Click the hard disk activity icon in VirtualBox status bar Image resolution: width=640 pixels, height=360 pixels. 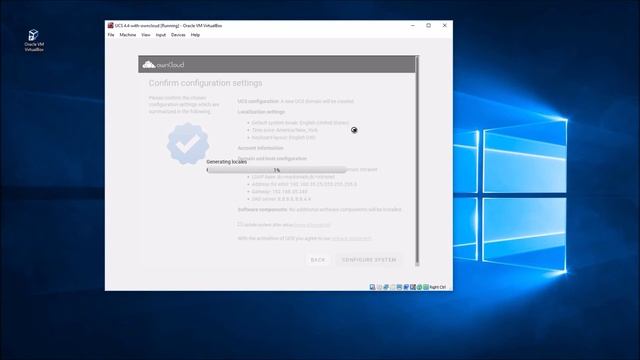point(372,287)
